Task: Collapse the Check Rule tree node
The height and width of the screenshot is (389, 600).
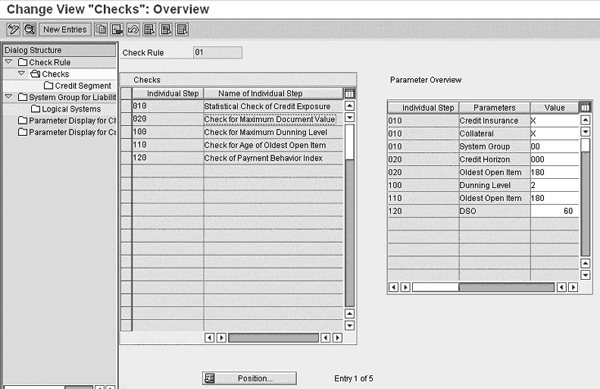Action: (x=9, y=62)
